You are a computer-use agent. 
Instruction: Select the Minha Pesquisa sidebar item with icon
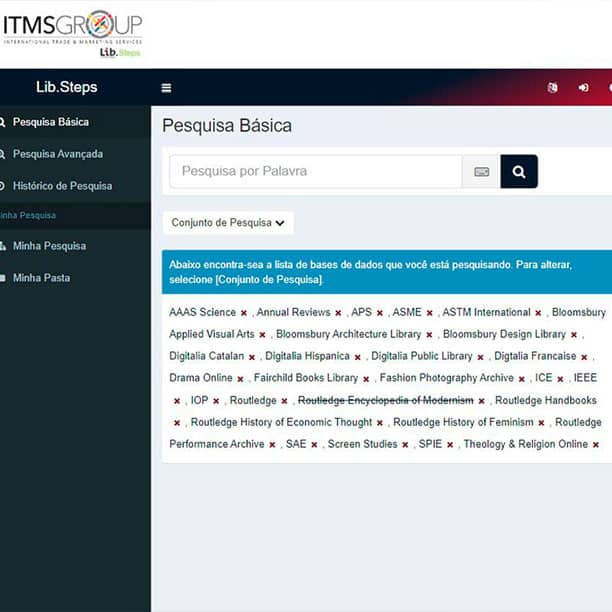click(x=49, y=246)
